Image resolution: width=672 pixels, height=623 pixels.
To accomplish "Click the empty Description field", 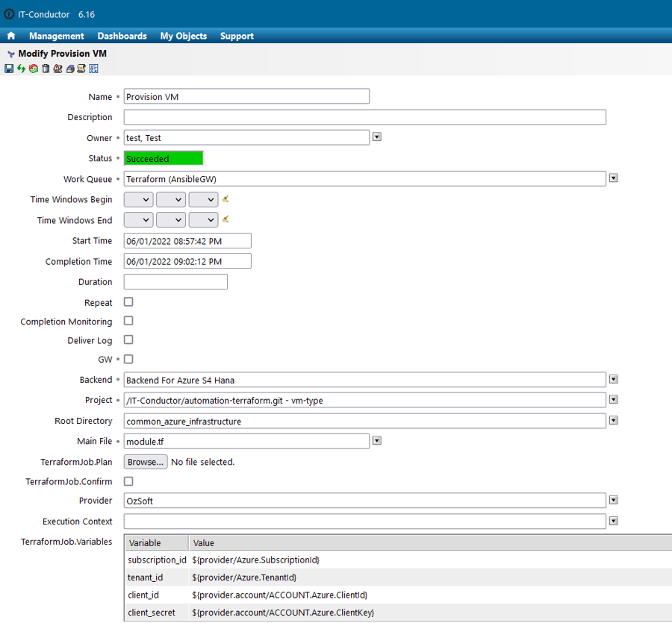I will pyautogui.click(x=364, y=117).
